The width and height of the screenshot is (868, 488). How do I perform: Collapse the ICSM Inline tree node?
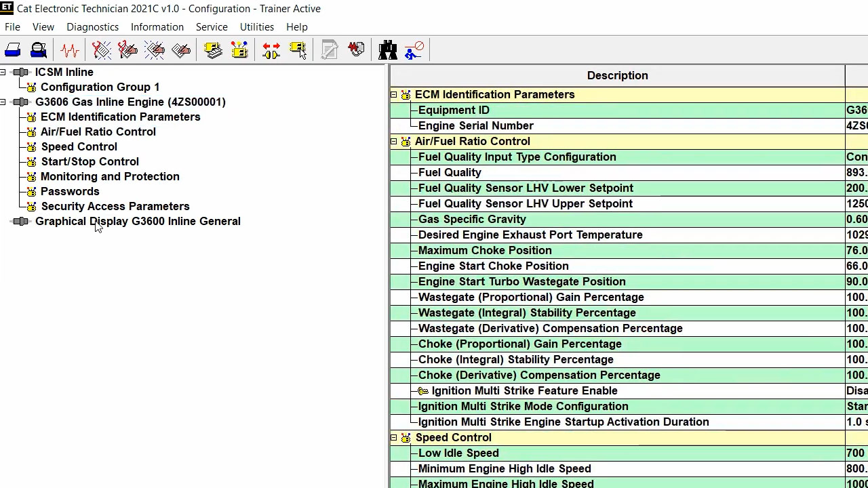pyautogui.click(x=3, y=73)
